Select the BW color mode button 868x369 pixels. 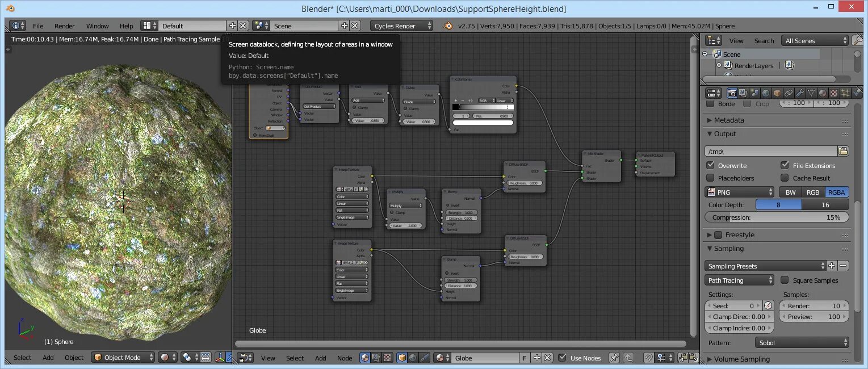tap(790, 192)
